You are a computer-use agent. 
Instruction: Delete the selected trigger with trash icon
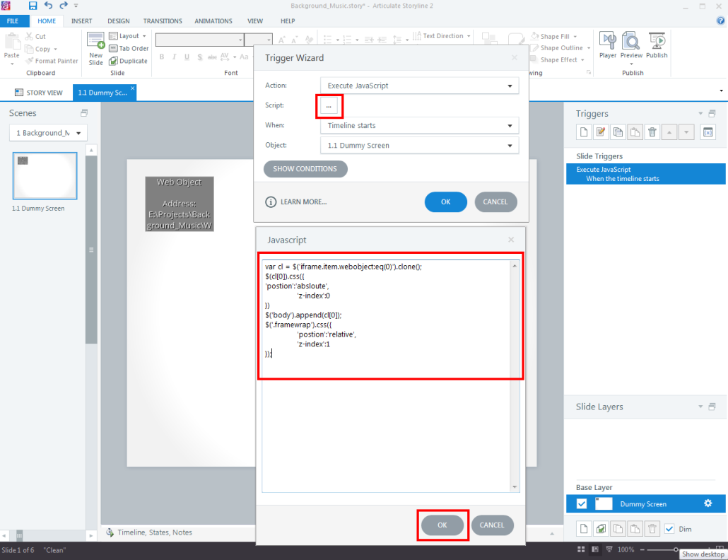[x=652, y=132]
